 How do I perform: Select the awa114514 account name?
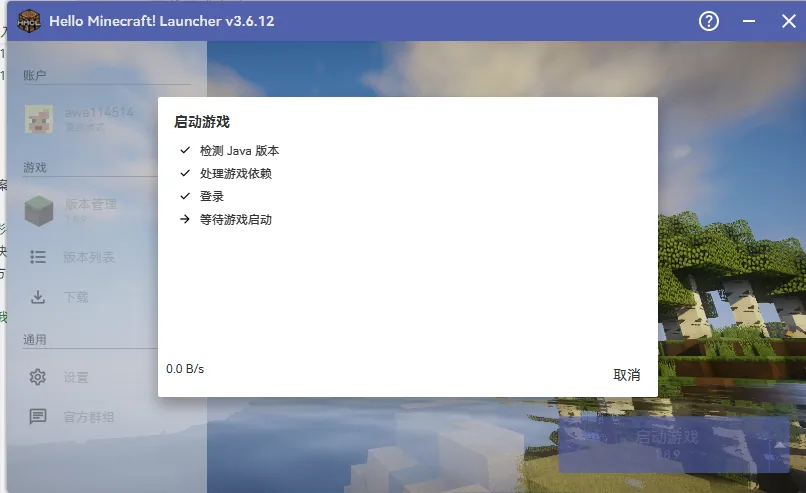click(x=99, y=112)
